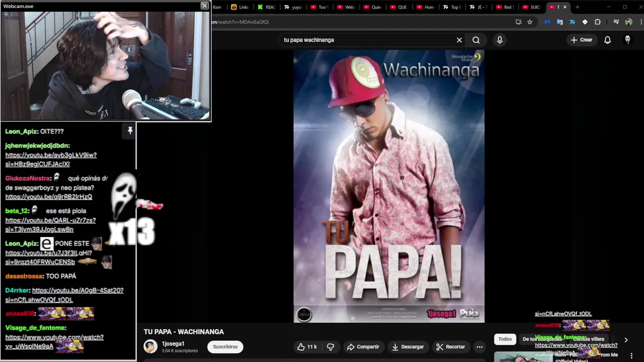Screen dimensions: 644x362
Task: Switch to the QUE browser tab
Action: point(399,7)
